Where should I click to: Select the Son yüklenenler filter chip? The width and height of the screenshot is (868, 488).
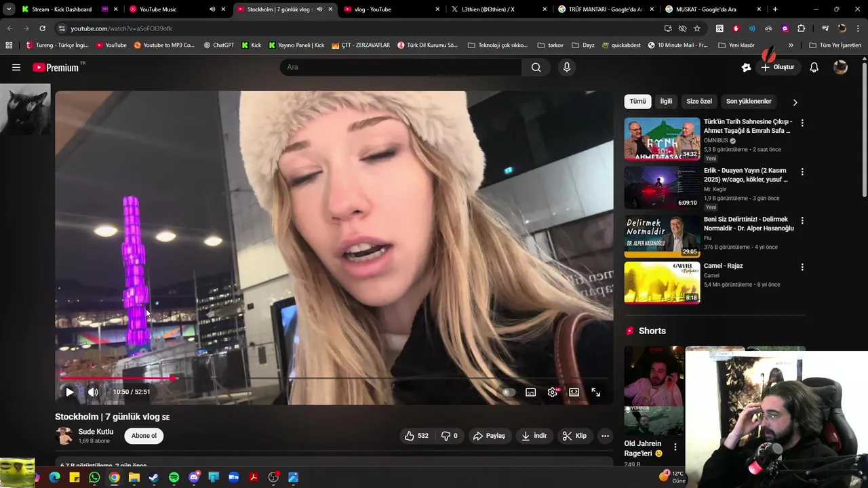(x=749, y=102)
